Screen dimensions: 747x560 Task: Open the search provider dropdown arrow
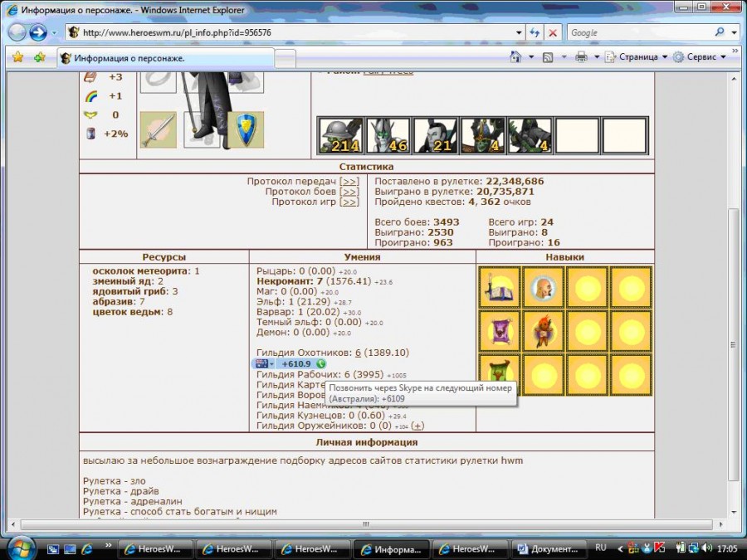[x=735, y=32]
